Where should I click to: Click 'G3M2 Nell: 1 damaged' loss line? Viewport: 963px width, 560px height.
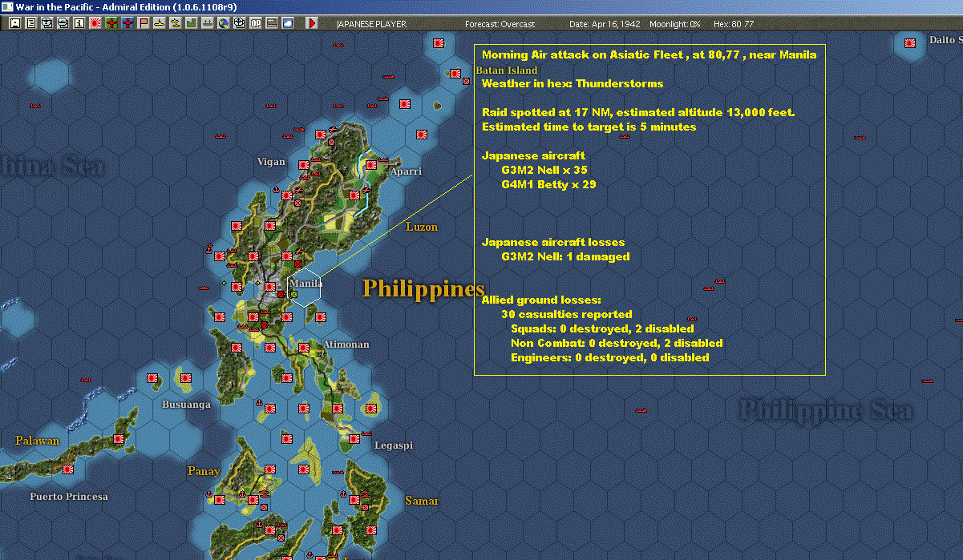pos(565,256)
